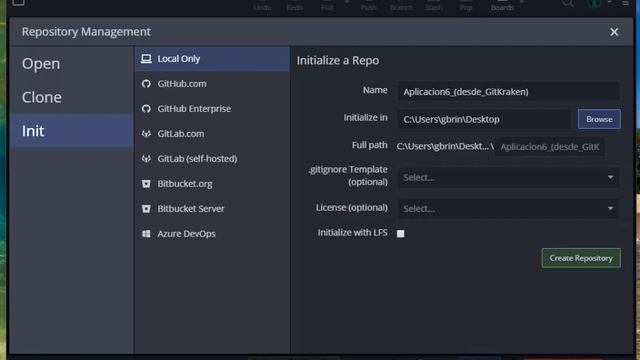Select the Local Only laptop icon
The height and width of the screenshot is (360, 640).
click(146, 59)
